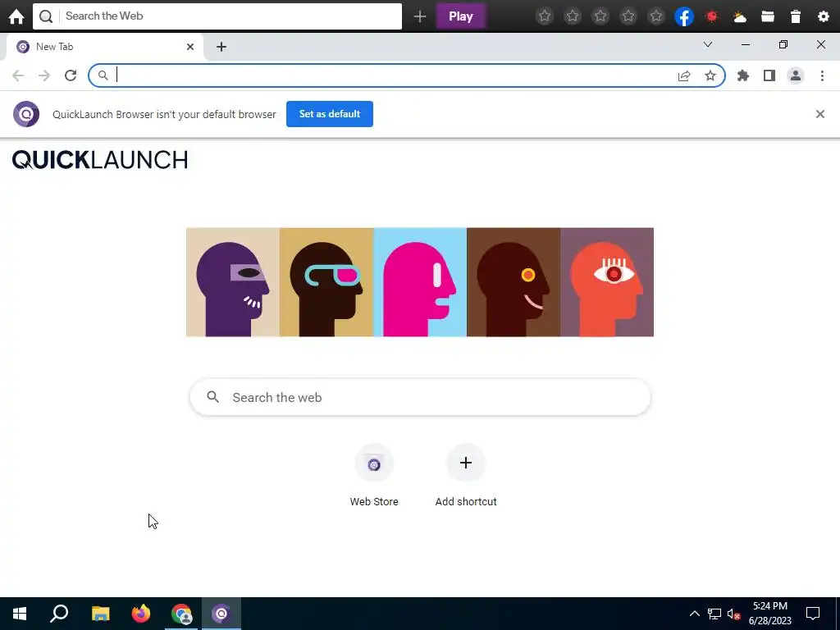Dismiss the default browser notification bar
Viewport: 840px width, 630px height.
tap(820, 114)
